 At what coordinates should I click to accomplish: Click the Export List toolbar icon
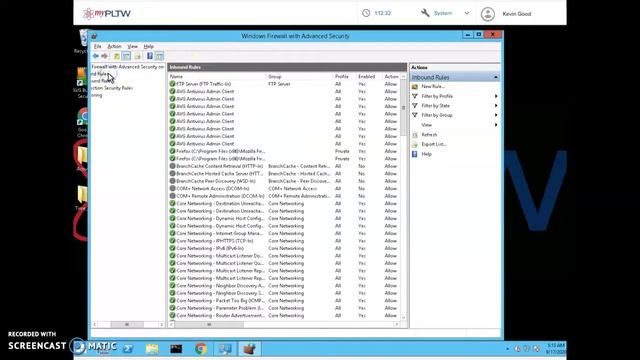pos(138,56)
